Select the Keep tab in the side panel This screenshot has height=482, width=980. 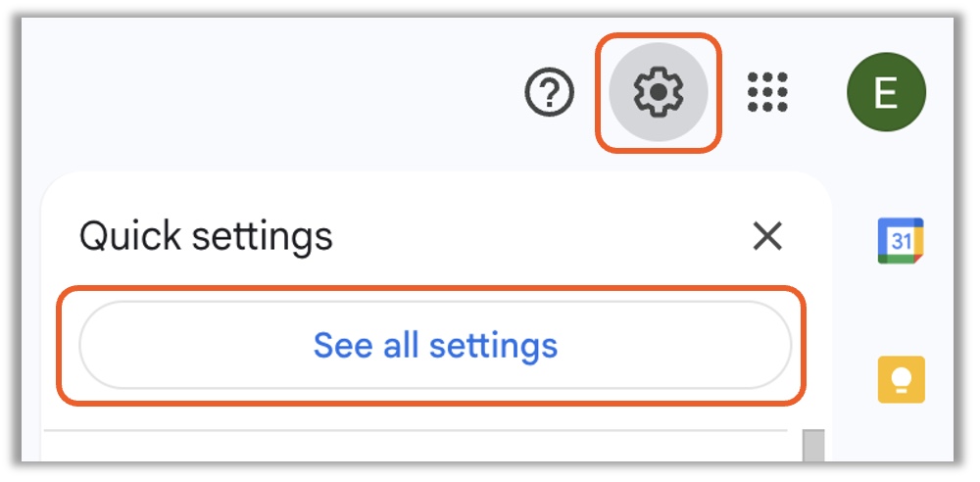(901, 380)
